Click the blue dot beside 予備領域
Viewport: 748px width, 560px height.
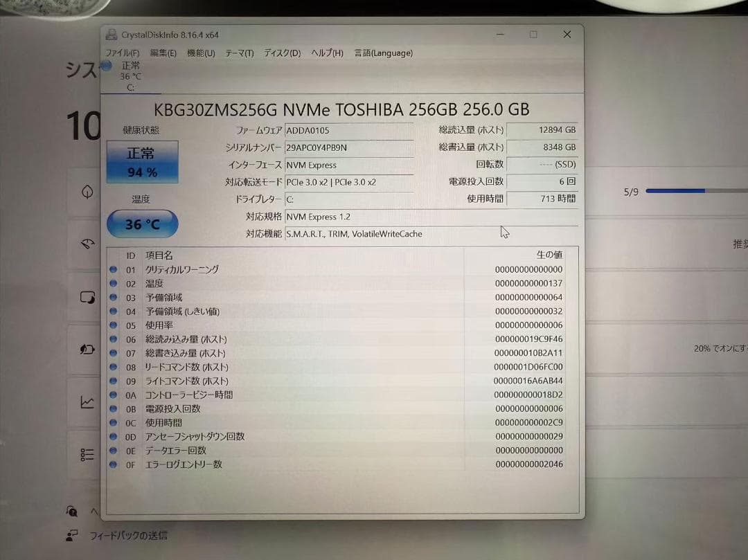113,297
